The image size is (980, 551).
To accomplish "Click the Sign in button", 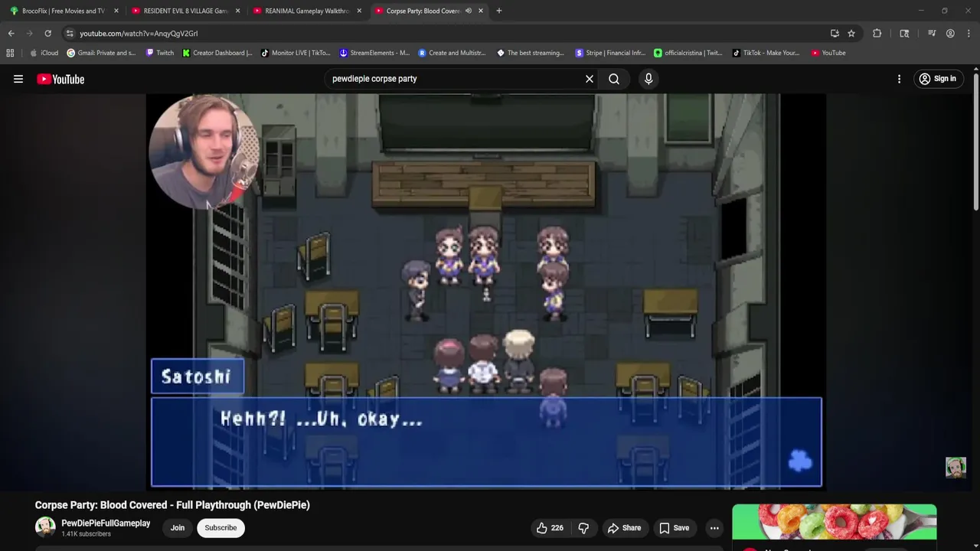I will pos(938,79).
